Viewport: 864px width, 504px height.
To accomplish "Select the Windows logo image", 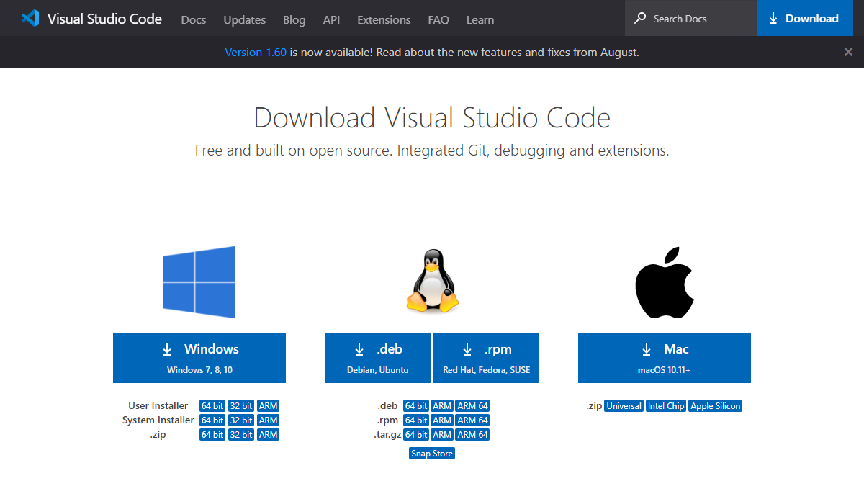I will [x=199, y=282].
